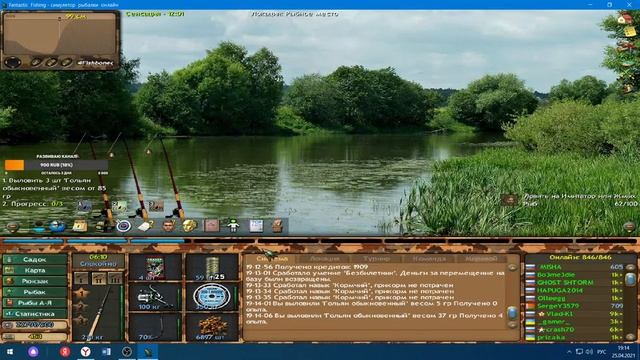
Task: Click the target bullseye icon in toolbar
Action: click(x=123, y=226)
